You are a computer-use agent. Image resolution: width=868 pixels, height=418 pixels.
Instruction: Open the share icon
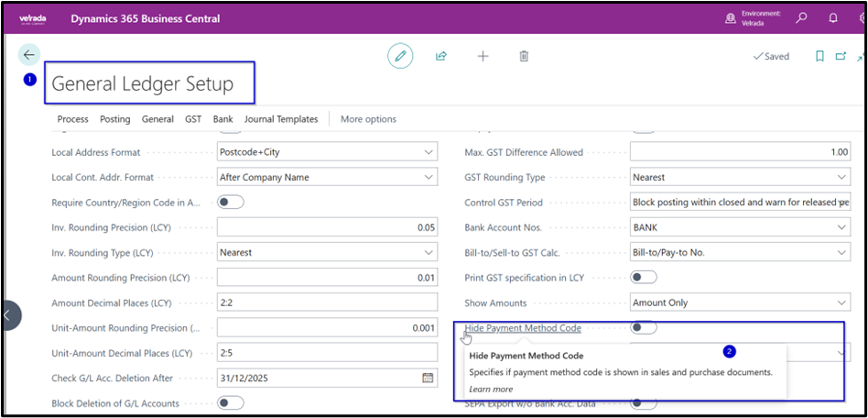tap(441, 56)
